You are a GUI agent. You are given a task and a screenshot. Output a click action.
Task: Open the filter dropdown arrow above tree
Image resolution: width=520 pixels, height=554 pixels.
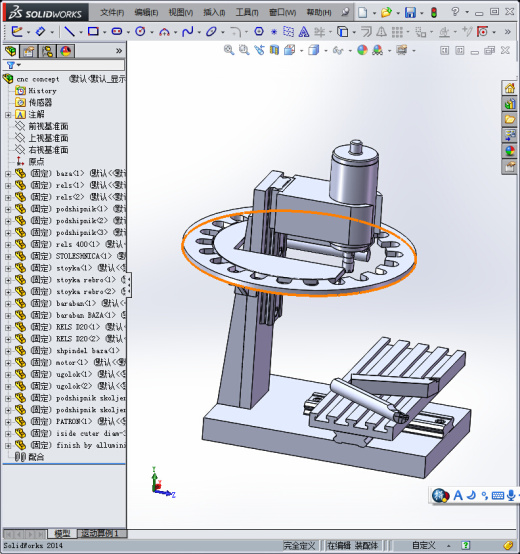pos(19,65)
